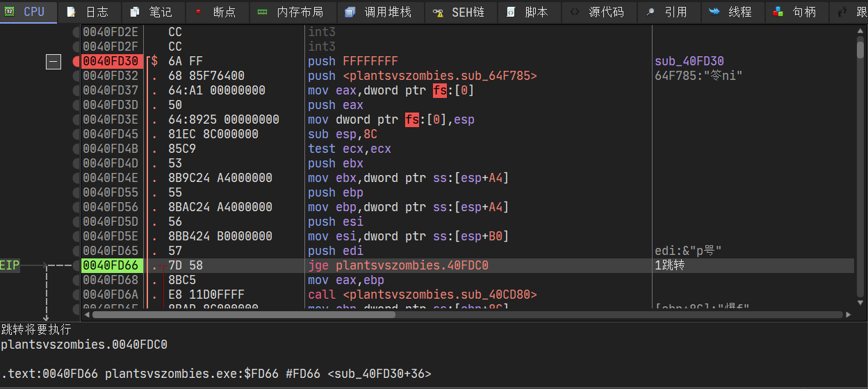Open the 内存布局 memory map tab

point(292,12)
